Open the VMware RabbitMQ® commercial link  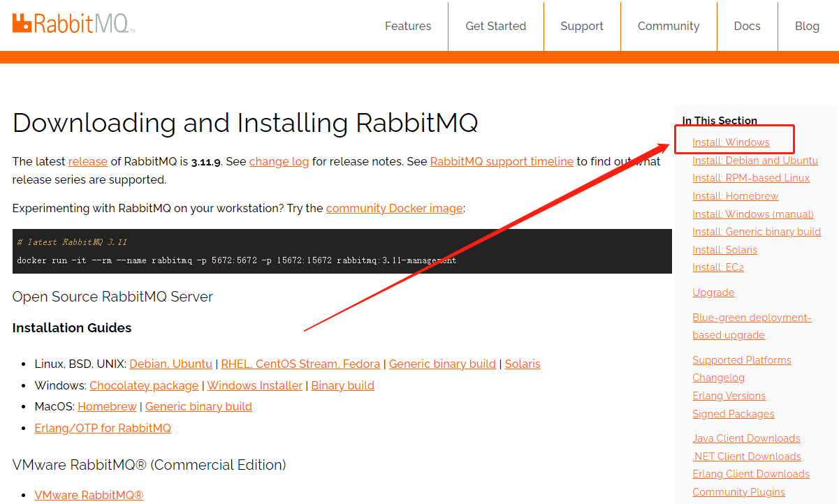click(x=89, y=495)
